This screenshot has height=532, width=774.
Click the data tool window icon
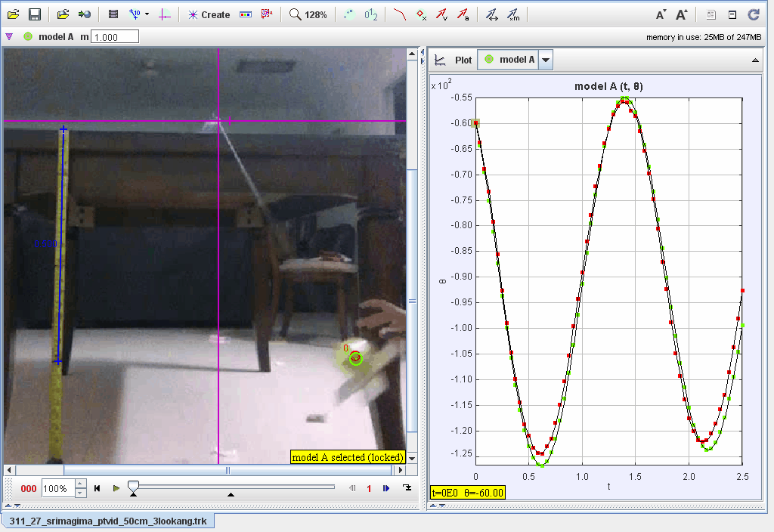click(x=732, y=15)
